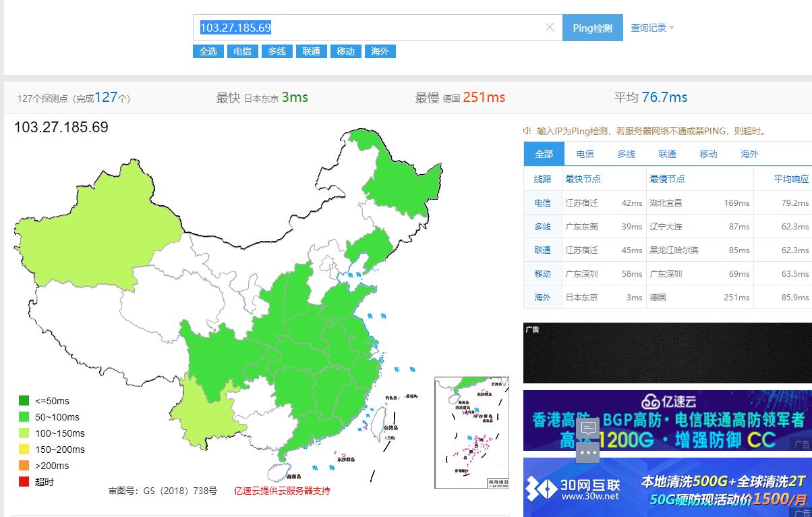Click the 85.9ms average response cell
The width and height of the screenshot is (812, 517).
794,297
